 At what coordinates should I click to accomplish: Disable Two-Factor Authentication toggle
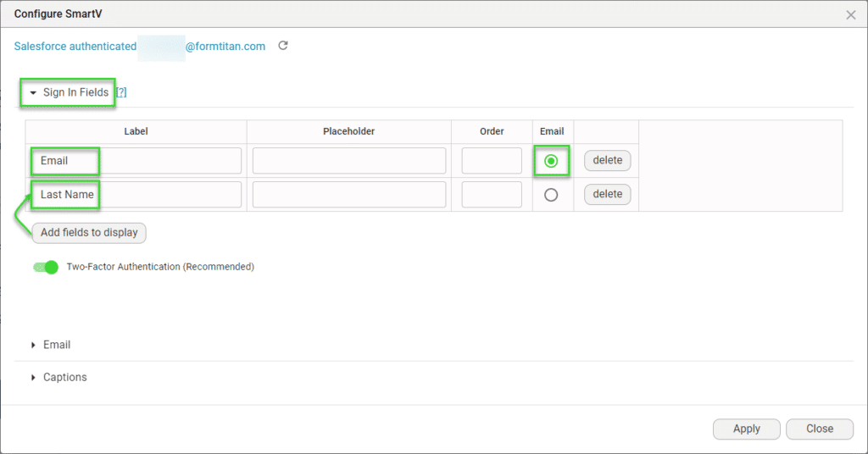(x=46, y=267)
